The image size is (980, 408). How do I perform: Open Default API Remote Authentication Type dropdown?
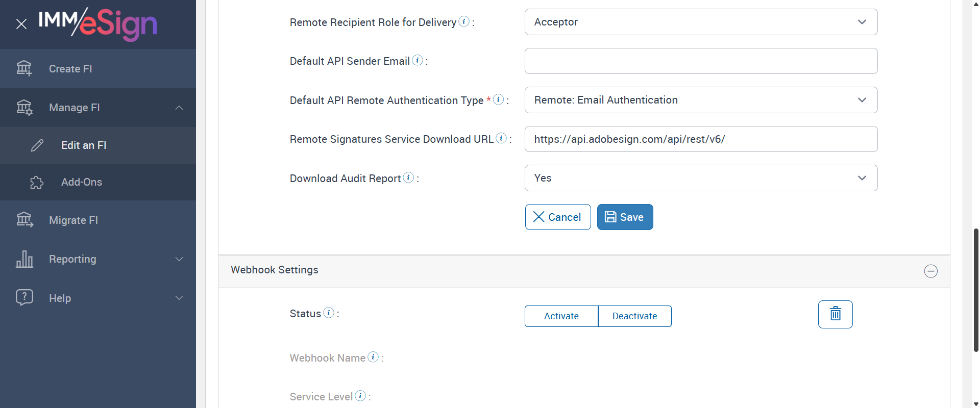point(701,100)
